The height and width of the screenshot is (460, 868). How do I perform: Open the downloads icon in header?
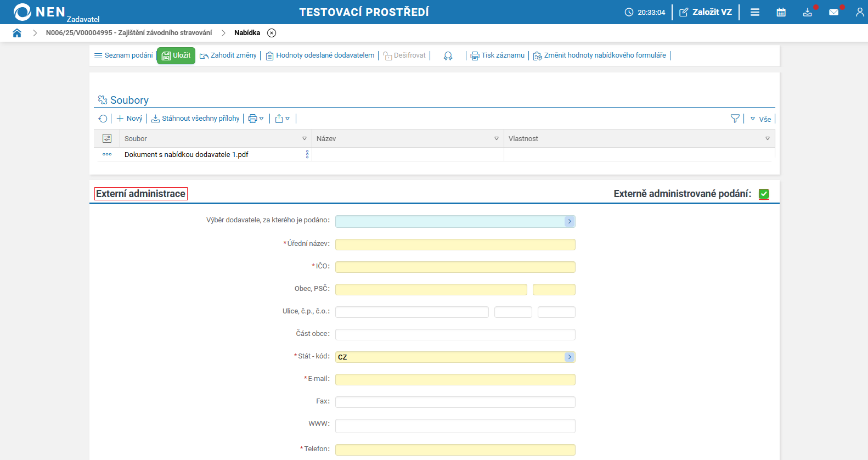click(807, 12)
